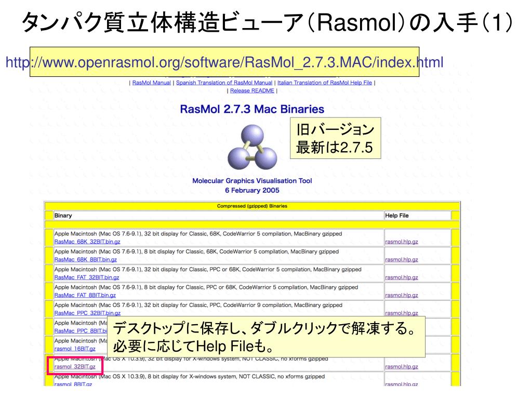
Task: Click rasmol.hlp.gz in RasMac_68K_8BIT row
Action: pyautogui.click(x=402, y=260)
